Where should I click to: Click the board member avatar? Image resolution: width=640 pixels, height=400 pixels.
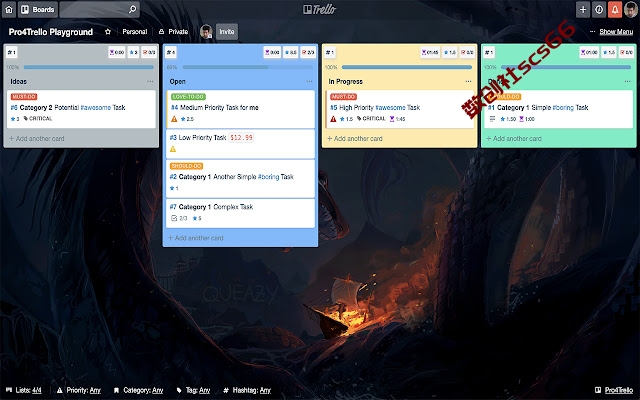(x=206, y=31)
